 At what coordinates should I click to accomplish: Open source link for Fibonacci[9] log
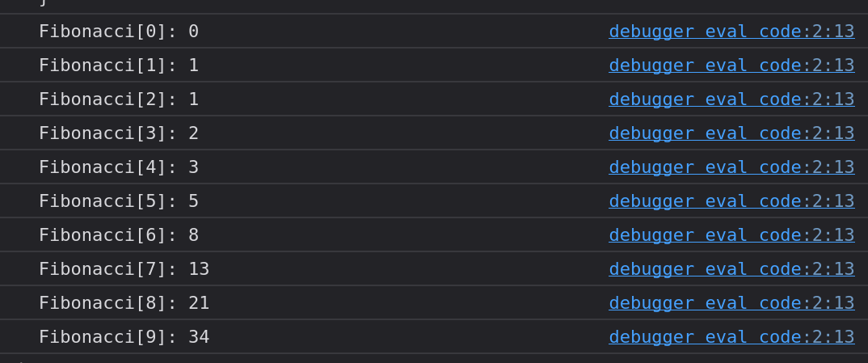(731, 337)
